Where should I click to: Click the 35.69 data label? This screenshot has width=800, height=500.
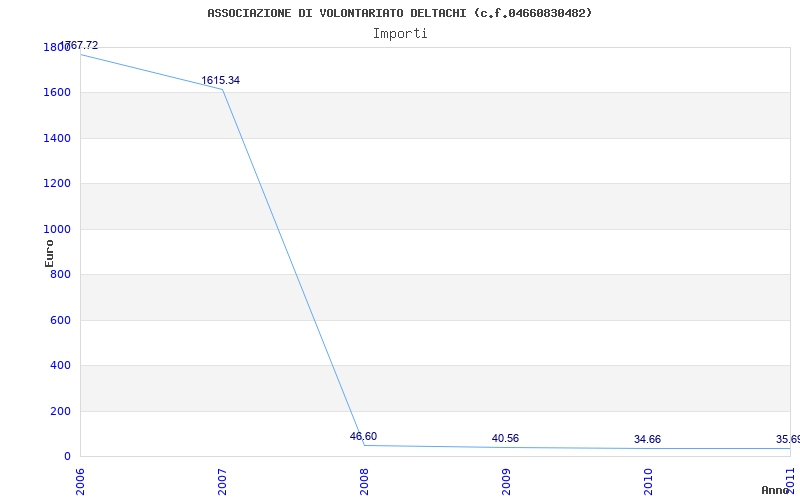click(788, 439)
